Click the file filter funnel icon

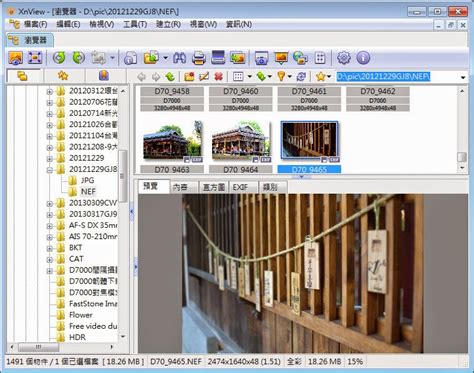[281, 77]
